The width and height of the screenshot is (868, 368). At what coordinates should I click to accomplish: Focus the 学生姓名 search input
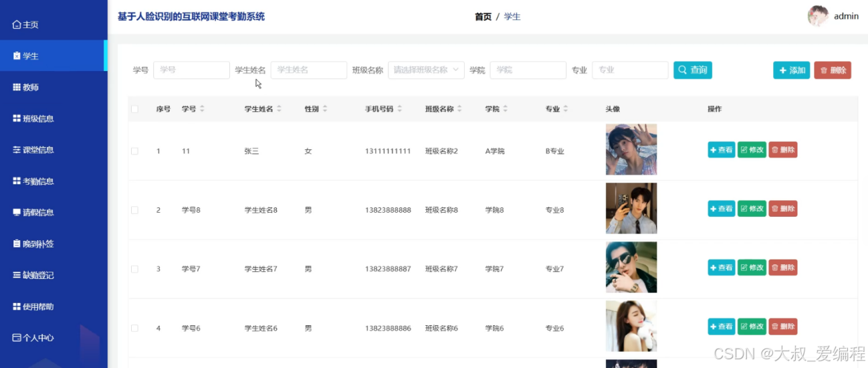[309, 70]
